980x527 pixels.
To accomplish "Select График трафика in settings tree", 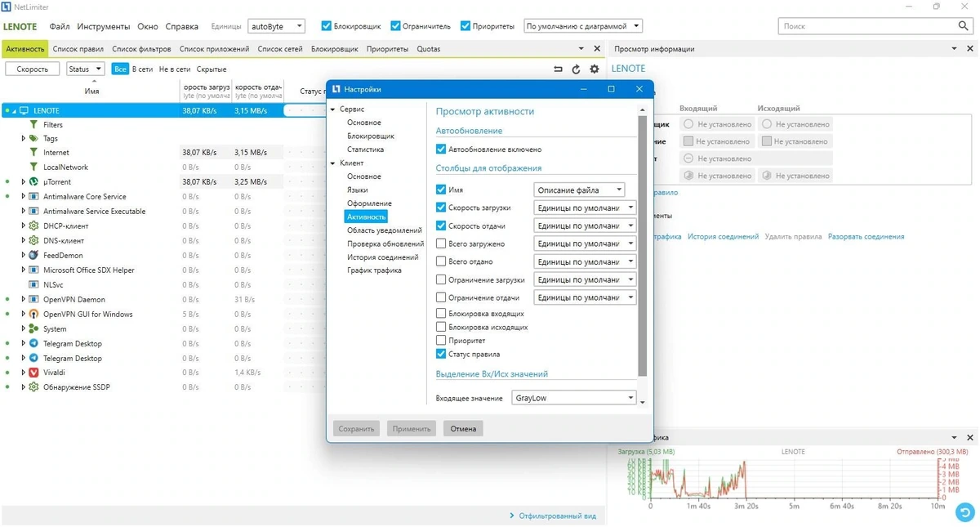I will click(374, 270).
